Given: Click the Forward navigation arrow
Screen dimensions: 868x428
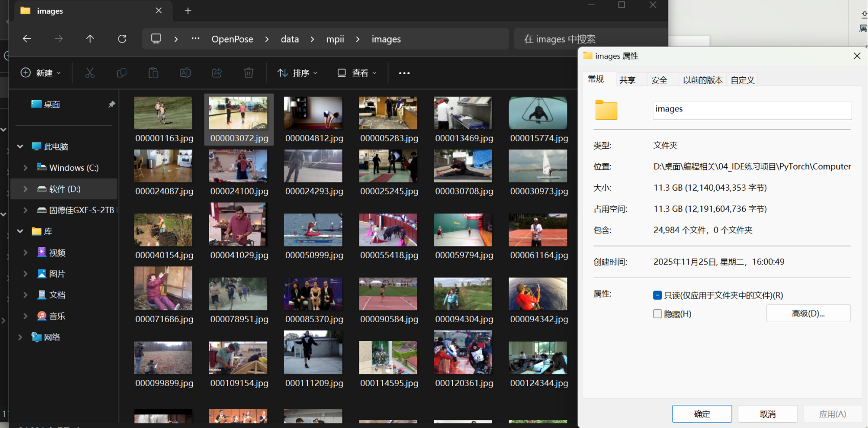Looking at the screenshot, I should click(59, 39).
